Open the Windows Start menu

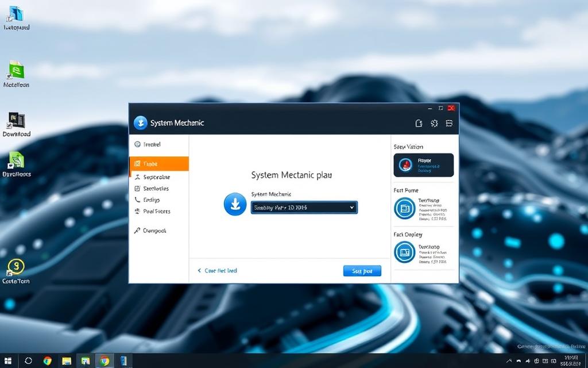point(9,361)
